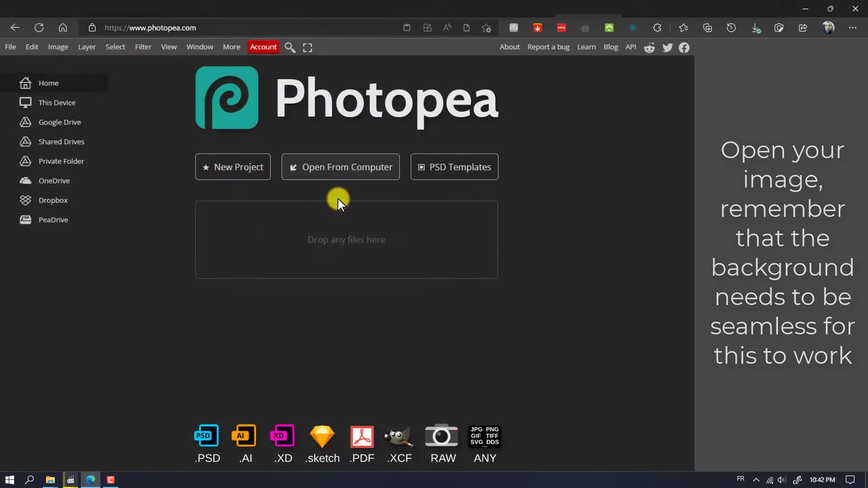
Task: Open Dropbox from the sidebar
Action: tap(53, 200)
